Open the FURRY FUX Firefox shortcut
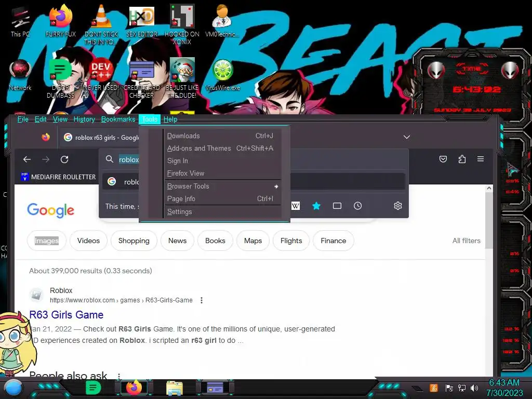 click(x=60, y=21)
